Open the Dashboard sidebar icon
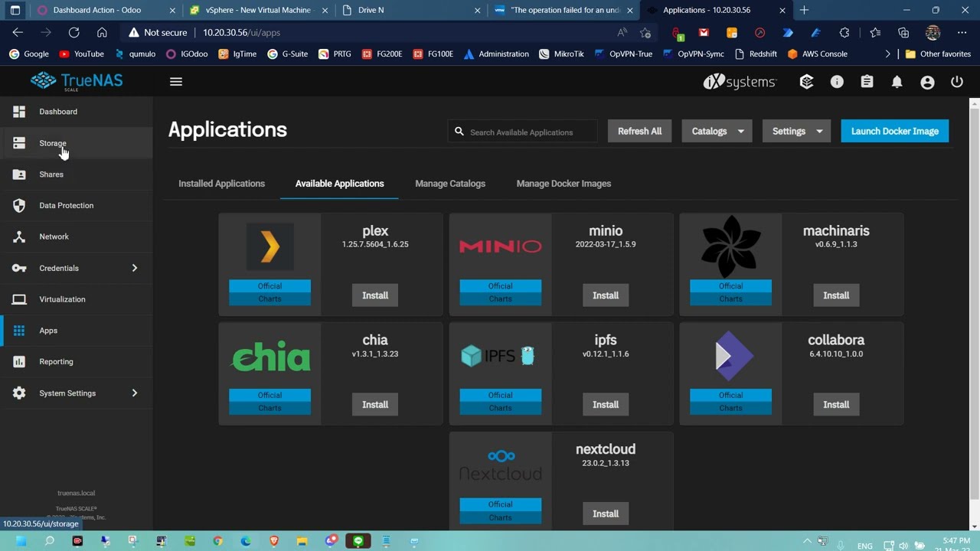Screen dimensions: 980x551 click(x=19, y=112)
